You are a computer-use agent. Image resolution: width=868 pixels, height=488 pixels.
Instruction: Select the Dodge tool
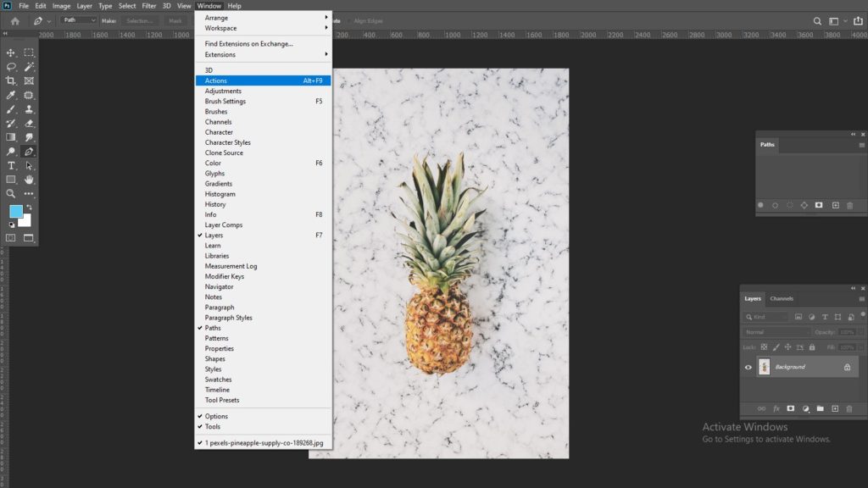point(10,152)
